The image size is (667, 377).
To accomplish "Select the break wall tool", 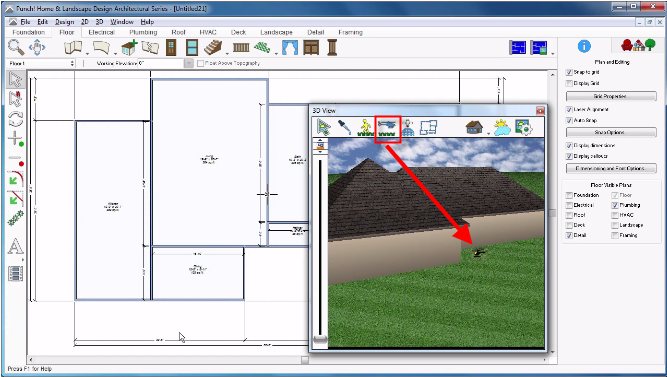I will click(150, 47).
